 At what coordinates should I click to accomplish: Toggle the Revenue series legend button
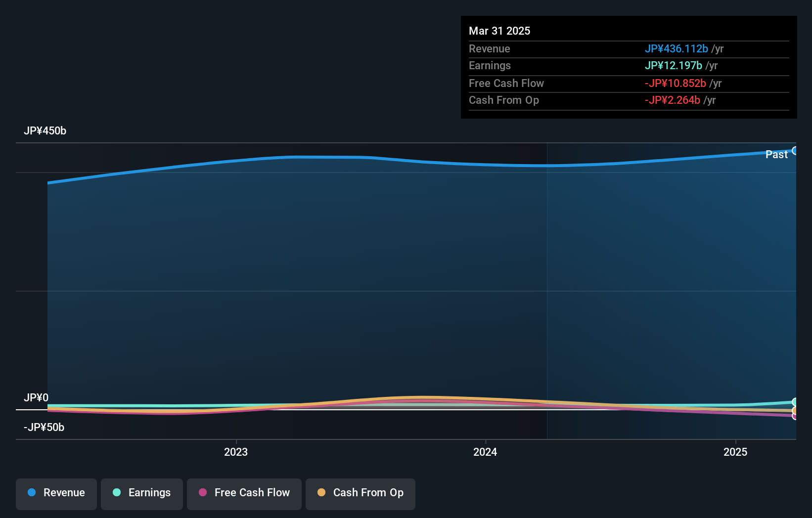56,493
